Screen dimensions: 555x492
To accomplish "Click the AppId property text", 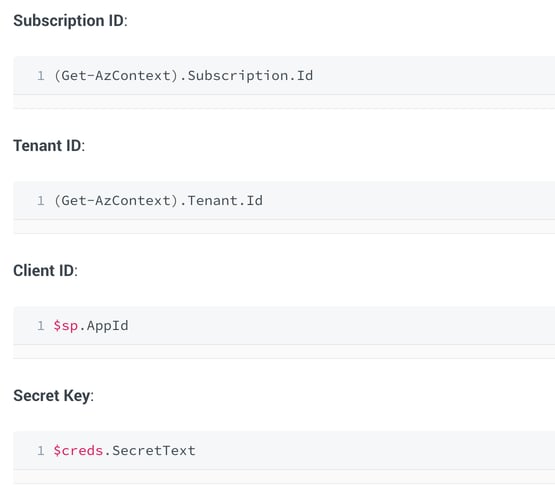I will pos(108,326).
